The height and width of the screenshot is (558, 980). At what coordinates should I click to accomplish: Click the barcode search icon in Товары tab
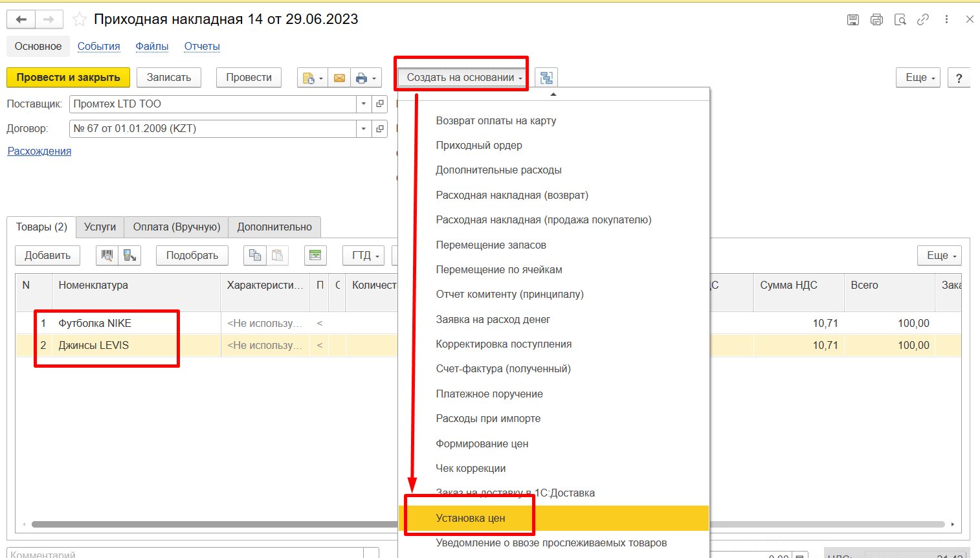[x=107, y=255]
